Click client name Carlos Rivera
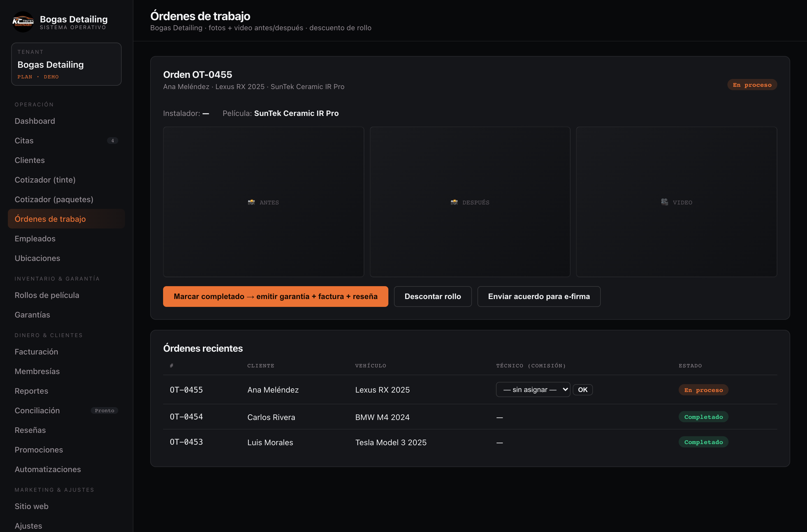This screenshot has width=807, height=532. pos(271,417)
